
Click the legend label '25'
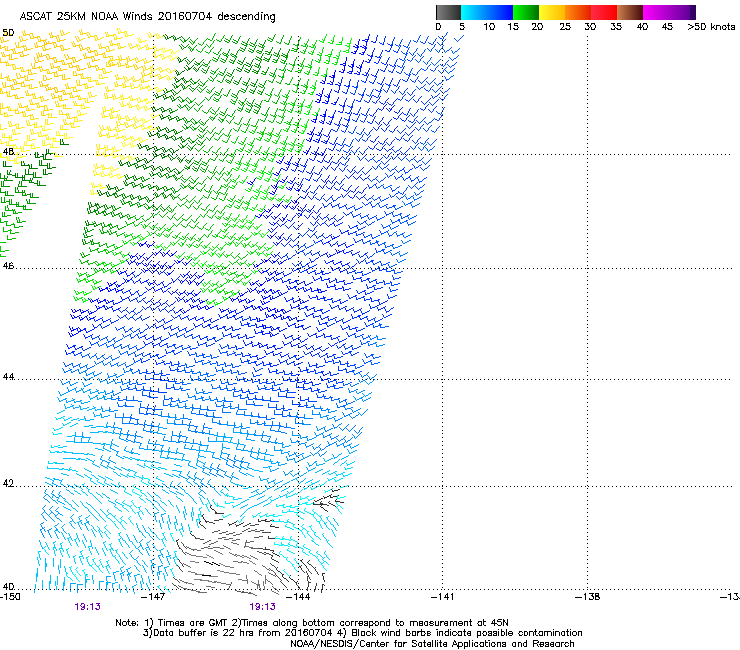coord(565,27)
